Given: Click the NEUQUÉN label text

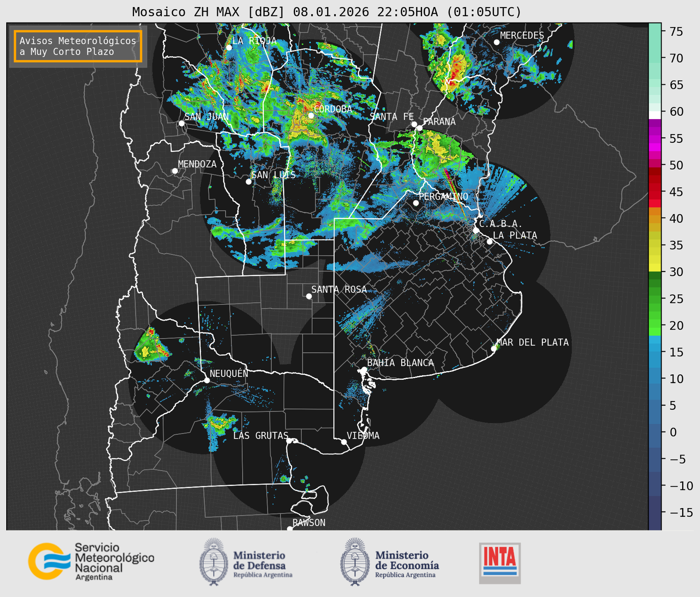Looking at the screenshot, I should (229, 373).
